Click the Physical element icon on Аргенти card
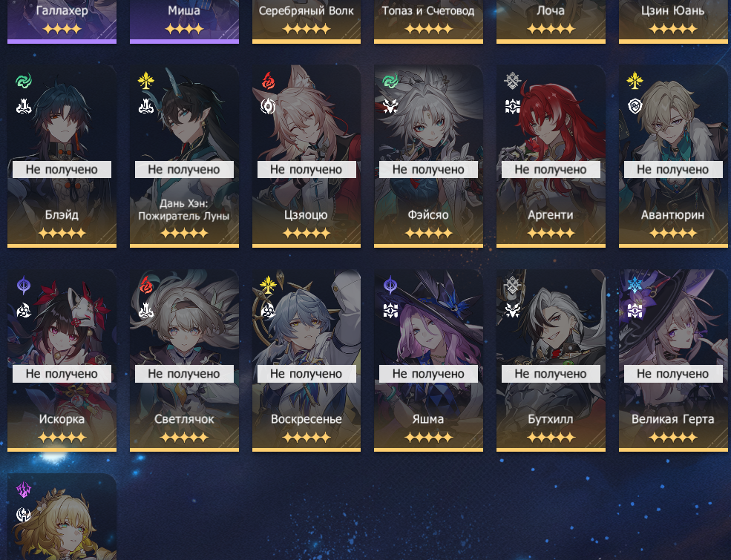Image resolution: width=731 pixels, height=560 pixels. coord(512,81)
